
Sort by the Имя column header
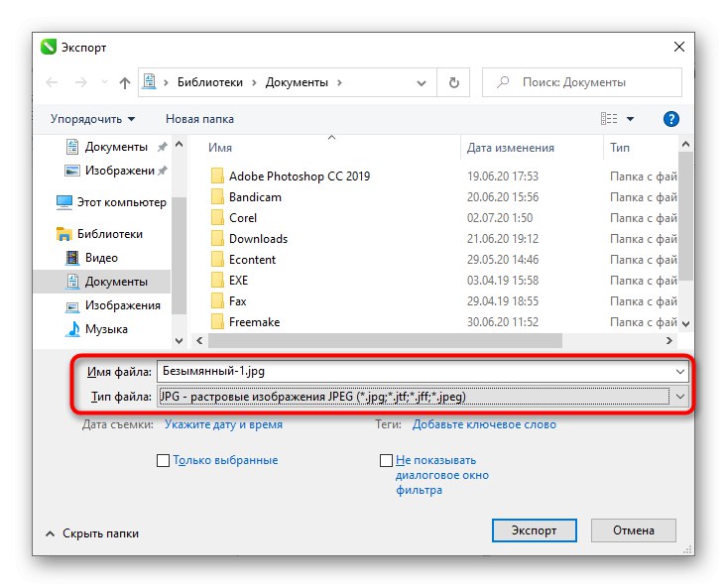click(220, 148)
